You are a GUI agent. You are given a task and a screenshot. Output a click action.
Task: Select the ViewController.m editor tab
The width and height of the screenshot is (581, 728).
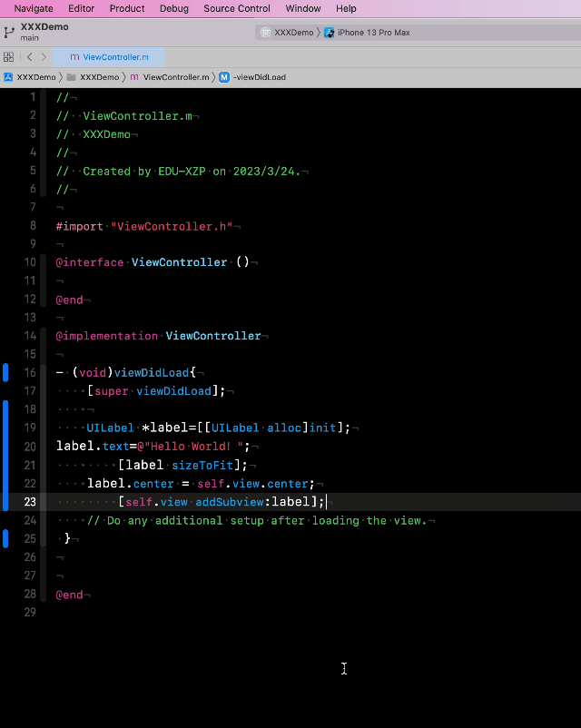tap(109, 57)
